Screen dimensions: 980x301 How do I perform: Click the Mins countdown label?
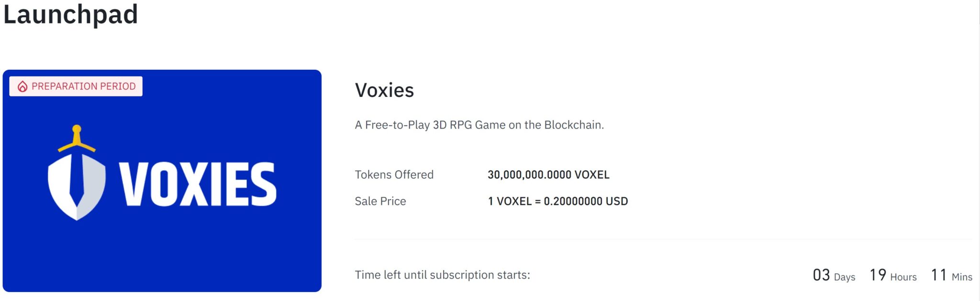pos(962,277)
